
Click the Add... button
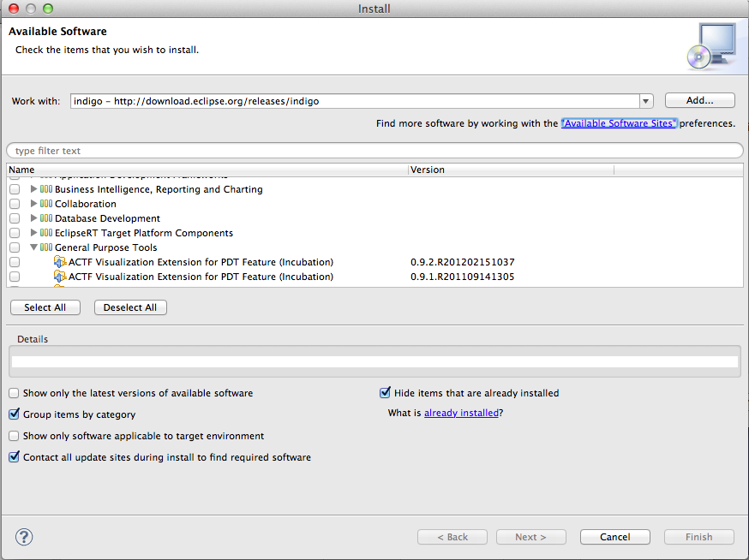pyautogui.click(x=700, y=100)
